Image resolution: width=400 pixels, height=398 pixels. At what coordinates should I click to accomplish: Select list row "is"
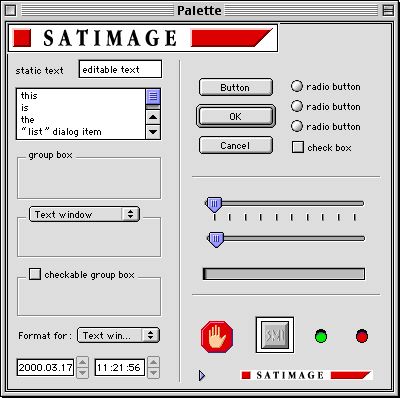coord(81,108)
